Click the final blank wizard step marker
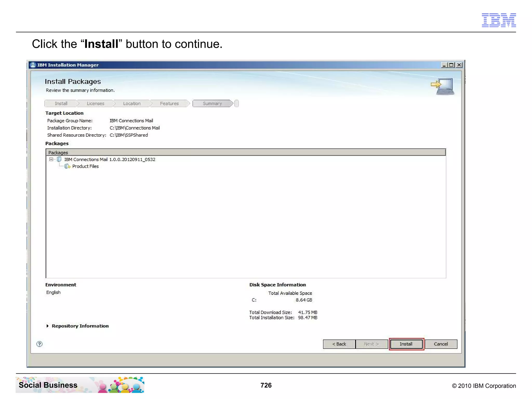 237,103
